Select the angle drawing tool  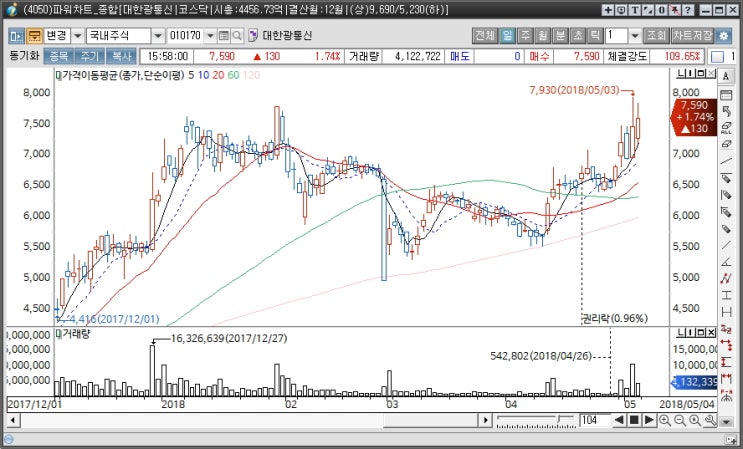[726, 262]
